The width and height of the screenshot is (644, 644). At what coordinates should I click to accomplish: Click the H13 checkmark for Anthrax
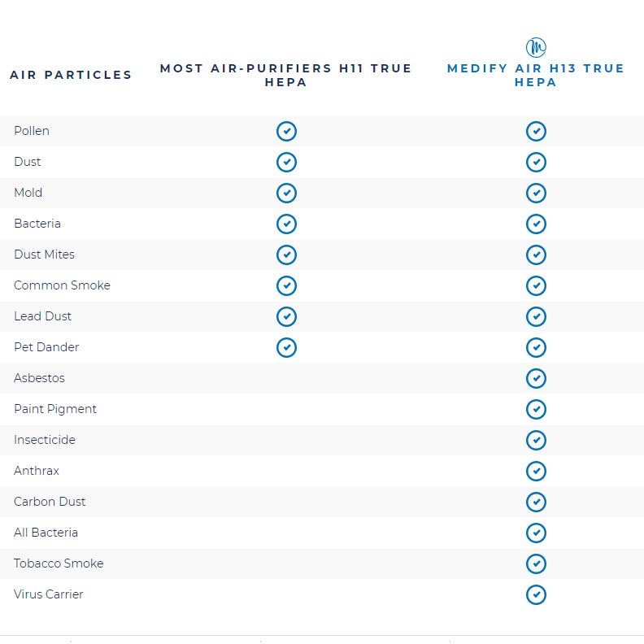tap(536, 472)
